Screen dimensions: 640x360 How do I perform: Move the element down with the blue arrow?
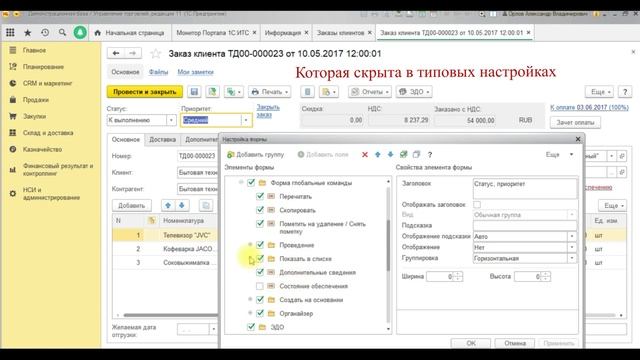pos(391,154)
